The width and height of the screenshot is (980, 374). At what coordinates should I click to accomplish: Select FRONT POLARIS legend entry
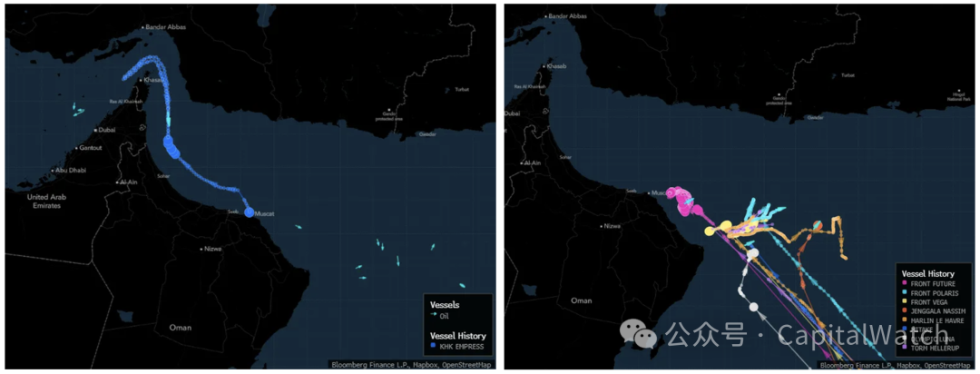[936, 292]
